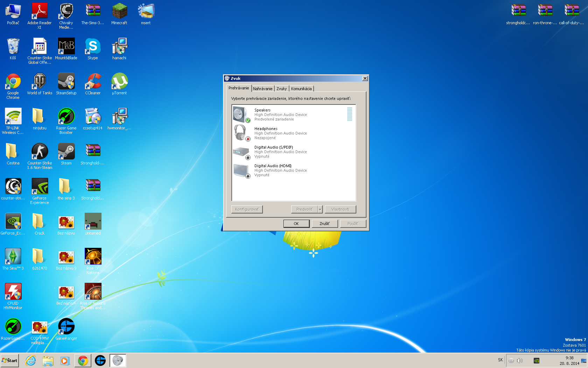Open Chivalry Medieval shortcut
Viewport: 588px width, 368px height.
click(x=66, y=16)
